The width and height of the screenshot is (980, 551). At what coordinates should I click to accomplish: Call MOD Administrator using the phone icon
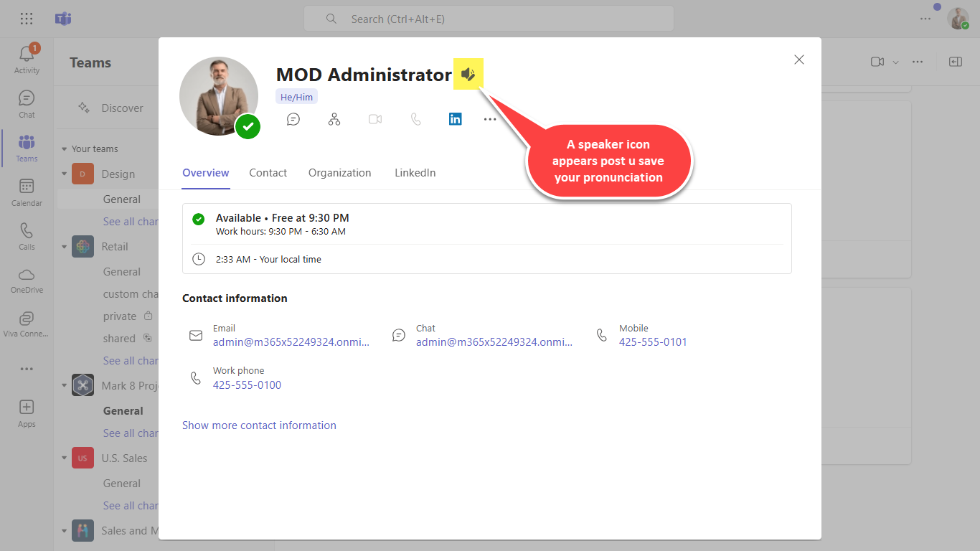[x=416, y=119]
